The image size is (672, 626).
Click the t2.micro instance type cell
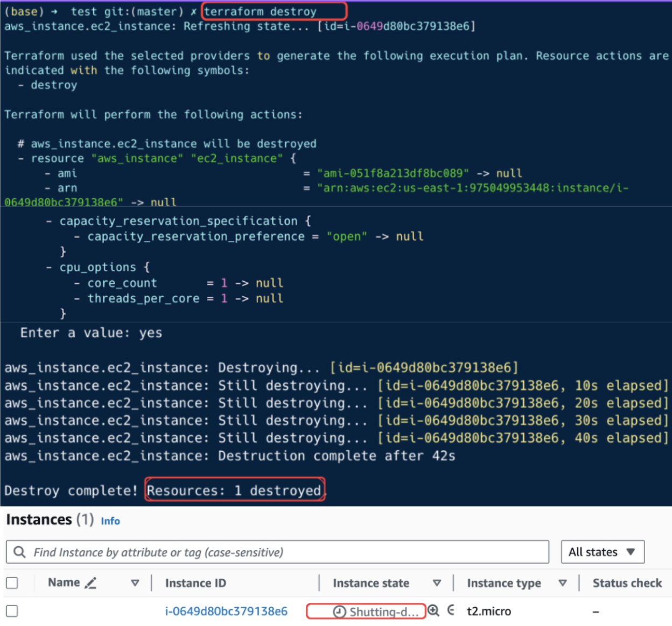(x=489, y=611)
